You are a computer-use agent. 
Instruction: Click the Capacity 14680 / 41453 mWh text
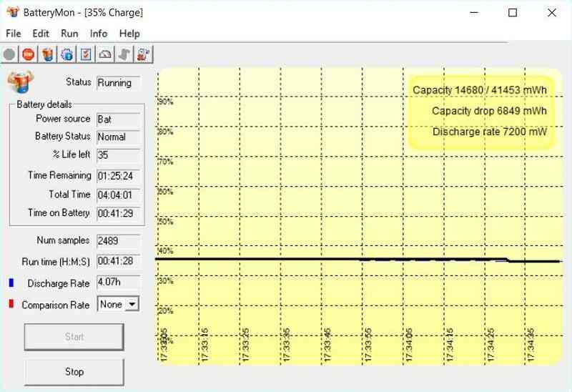click(480, 90)
